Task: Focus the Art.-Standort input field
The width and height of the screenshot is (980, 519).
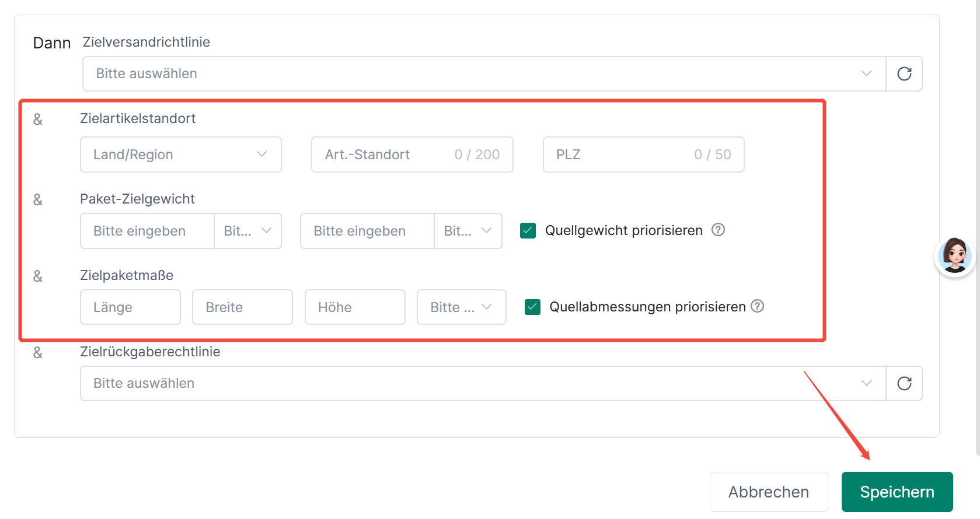Action: [412, 155]
